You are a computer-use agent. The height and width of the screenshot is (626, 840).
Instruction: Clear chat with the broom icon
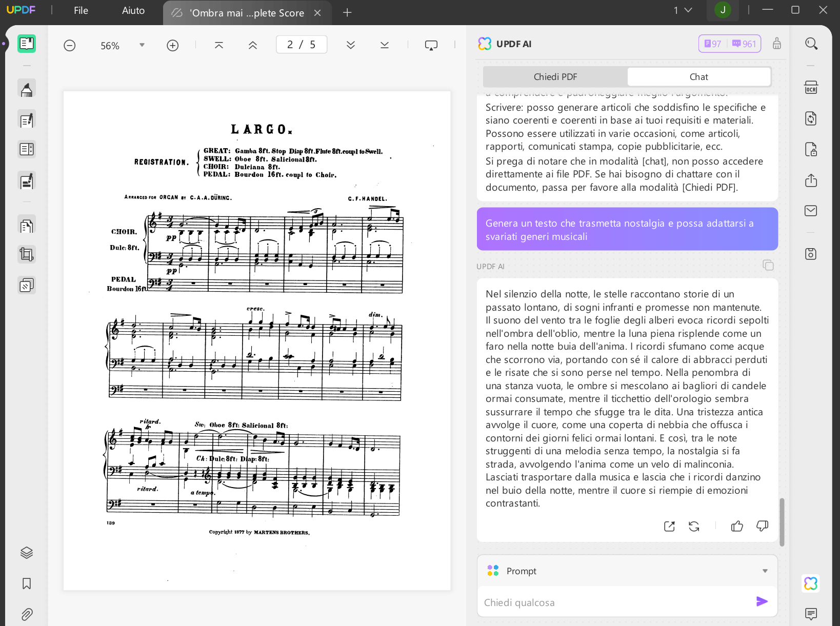click(777, 44)
